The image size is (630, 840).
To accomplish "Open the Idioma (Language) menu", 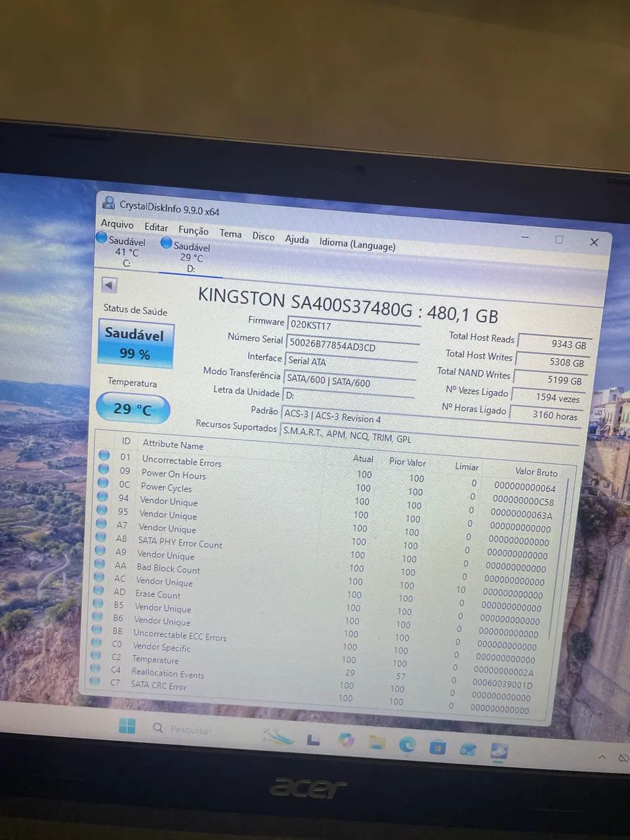I will pos(357,243).
